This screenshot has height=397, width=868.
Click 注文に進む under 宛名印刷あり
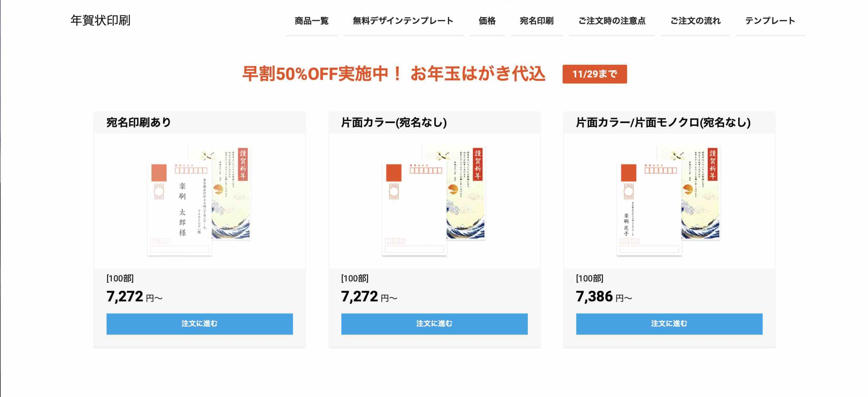pos(199,324)
